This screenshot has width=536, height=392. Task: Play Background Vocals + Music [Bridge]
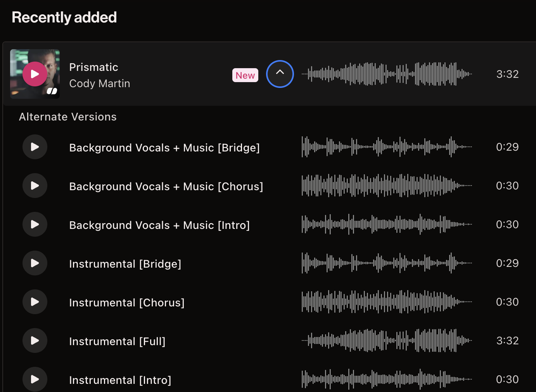35,147
